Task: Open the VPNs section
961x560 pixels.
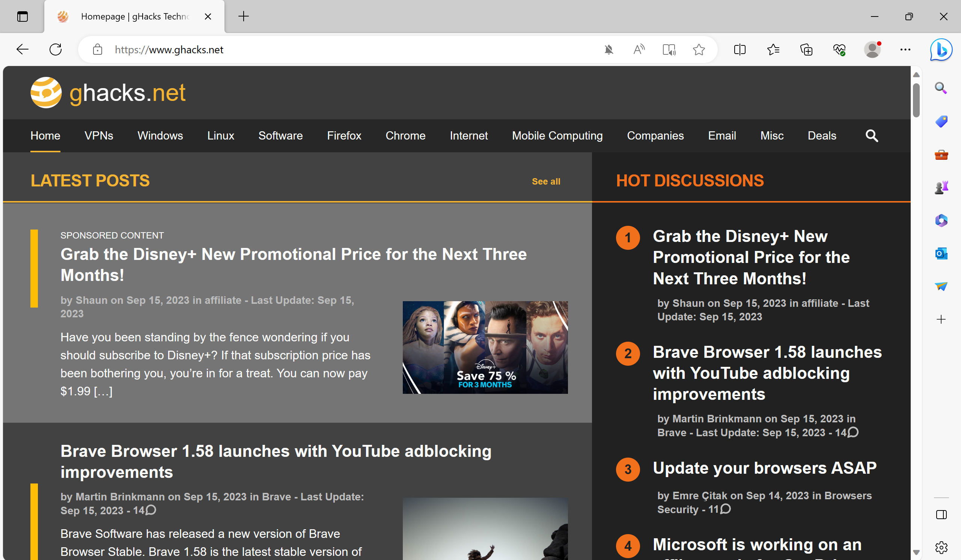Action: click(99, 136)
